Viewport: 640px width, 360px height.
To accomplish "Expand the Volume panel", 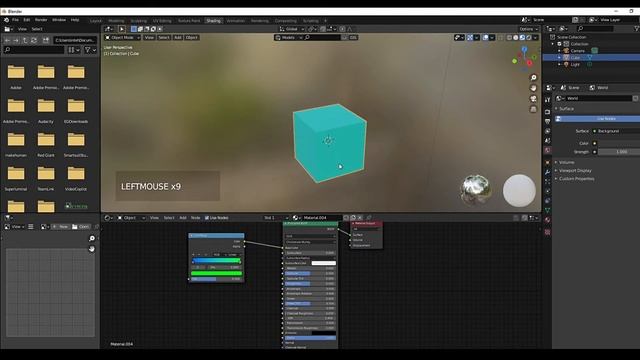I will (x=566, y=162).
